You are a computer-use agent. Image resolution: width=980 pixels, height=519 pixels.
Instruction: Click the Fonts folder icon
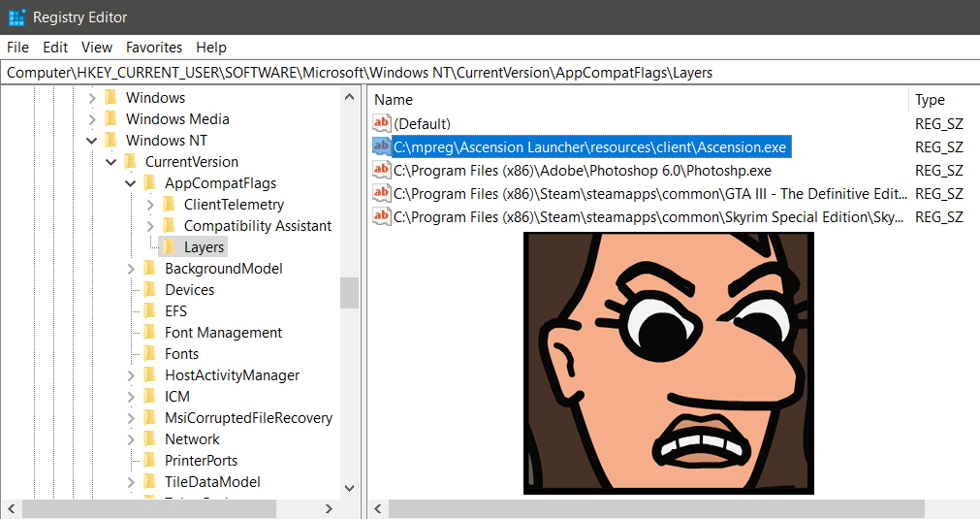click(x=149, y=353)
